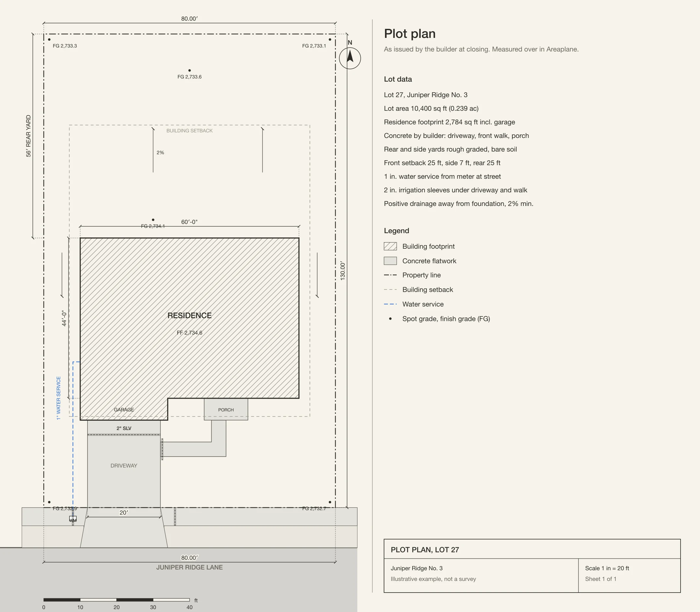Click the 2 in. irrigation sleeves line

(x=455, y=190)
